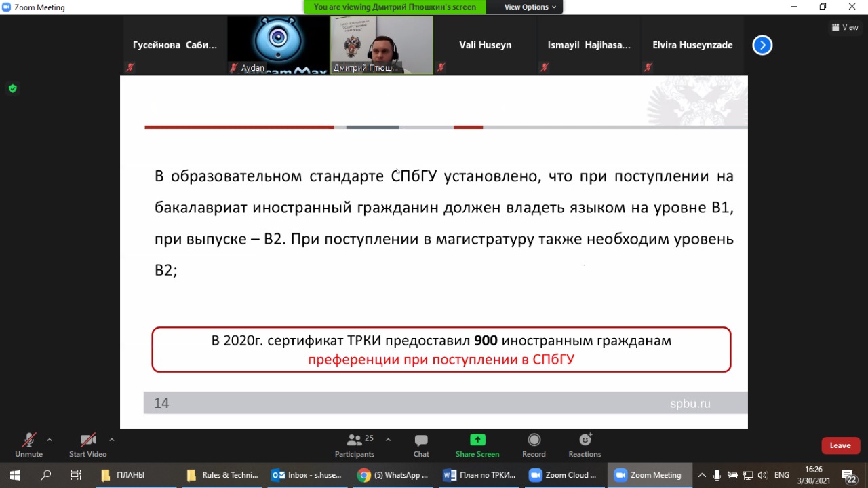
Task: Select Vali Huseyn participant tile
Action: pyautogui.click(x=486, y=45)
